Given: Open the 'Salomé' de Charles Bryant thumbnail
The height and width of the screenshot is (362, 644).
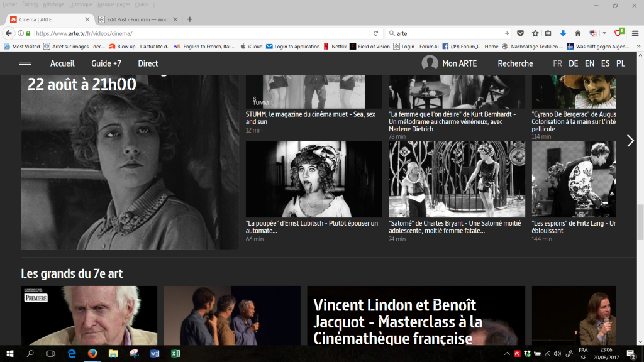Looking at the screenshot, I should (x=457, y=179).
